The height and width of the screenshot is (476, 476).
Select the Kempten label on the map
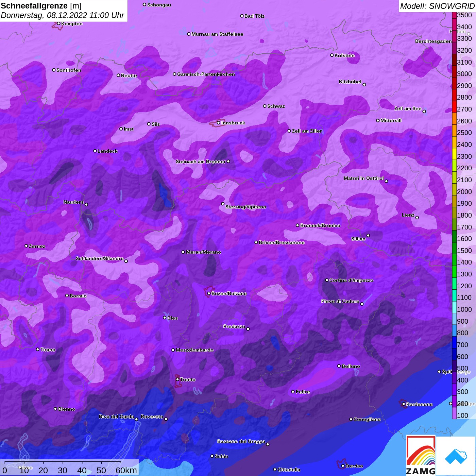pos(72,23)
